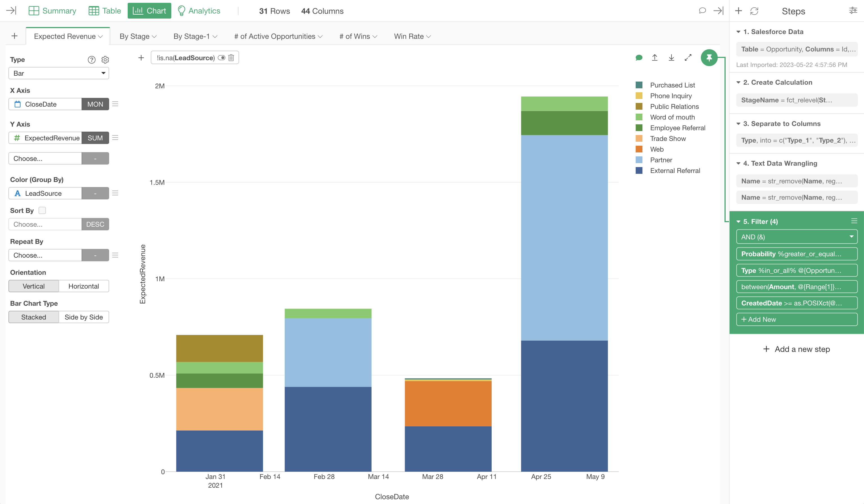Open chart fullscreen with the expand icon
The image size is (864, 504).
[x=688, y=58]
